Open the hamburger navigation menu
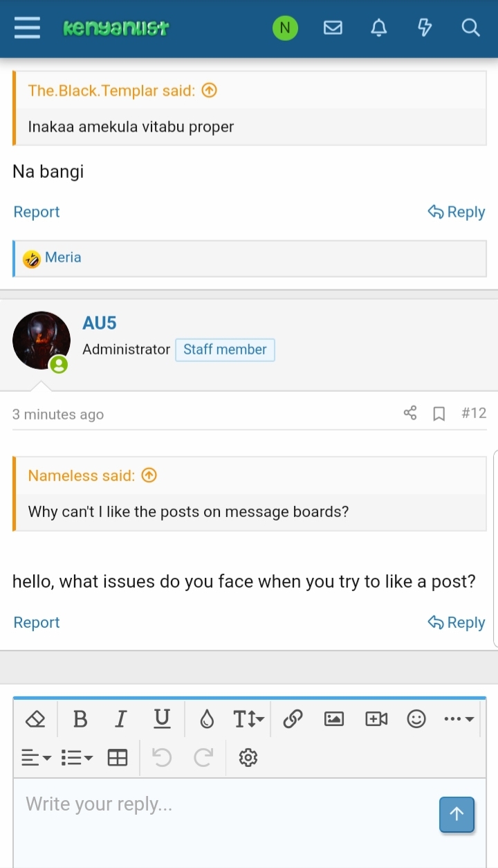The width and height of the screenshot is (498, 868). (x=27, y=28)
